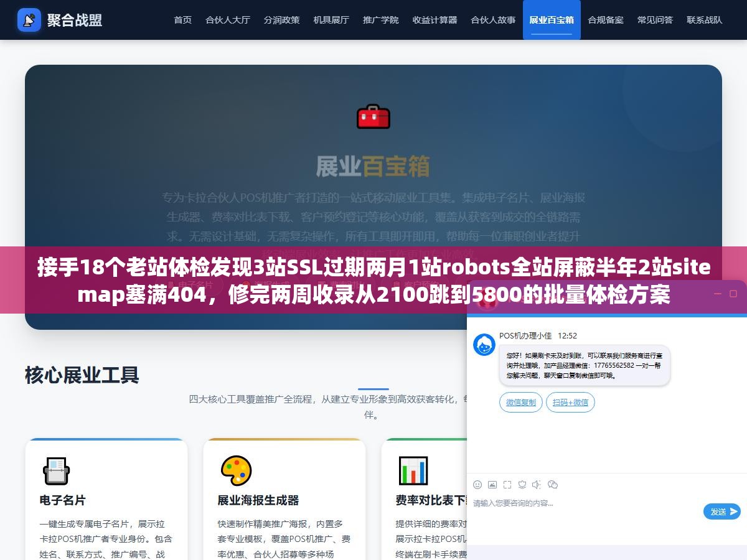747x560 pixels.
Task: Open the 展业海报生成器 card title
Action: pos(258,500)
